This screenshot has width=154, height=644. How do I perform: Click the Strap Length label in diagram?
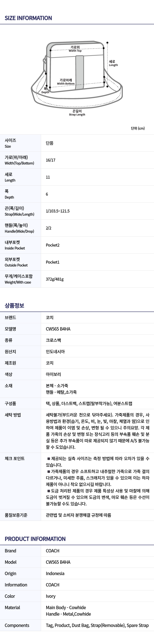click(77, 113)
